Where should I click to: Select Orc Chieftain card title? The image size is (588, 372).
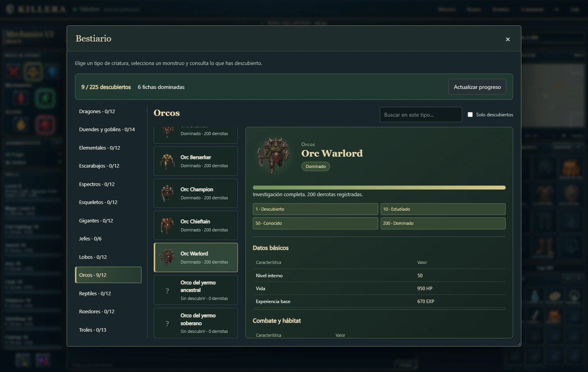point(195,221)
